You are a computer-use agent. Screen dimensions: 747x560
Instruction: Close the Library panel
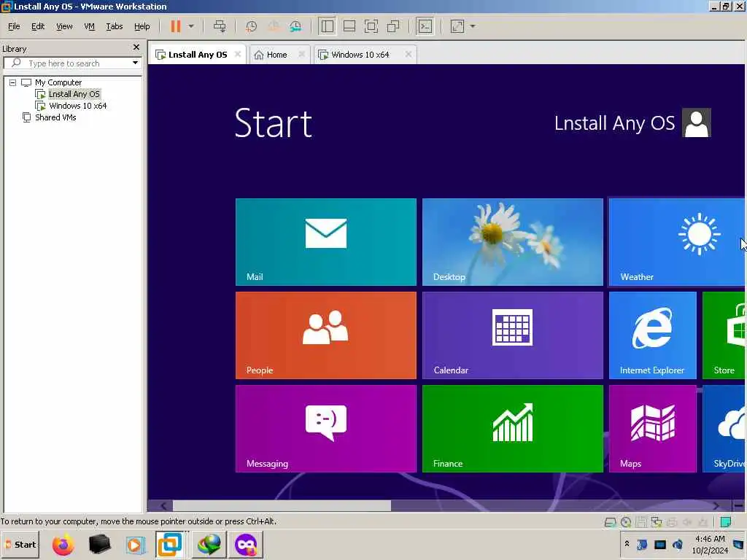136,47
